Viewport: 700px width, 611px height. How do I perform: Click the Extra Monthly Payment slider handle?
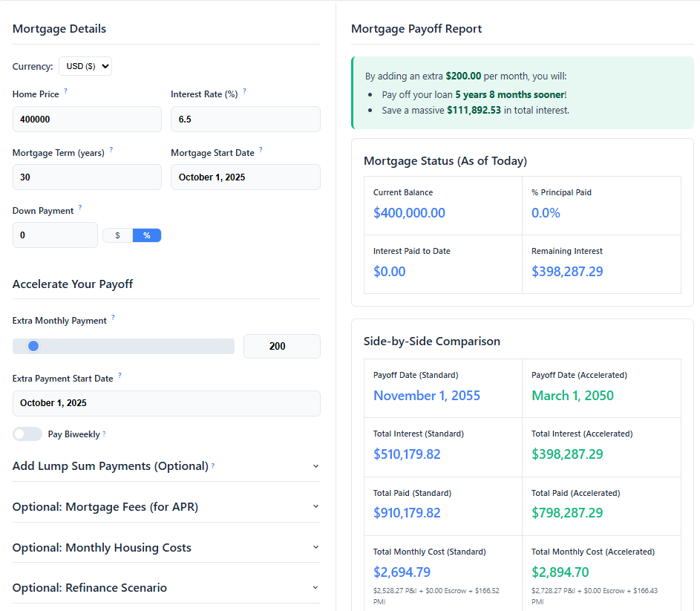click(x=33, y=346)
